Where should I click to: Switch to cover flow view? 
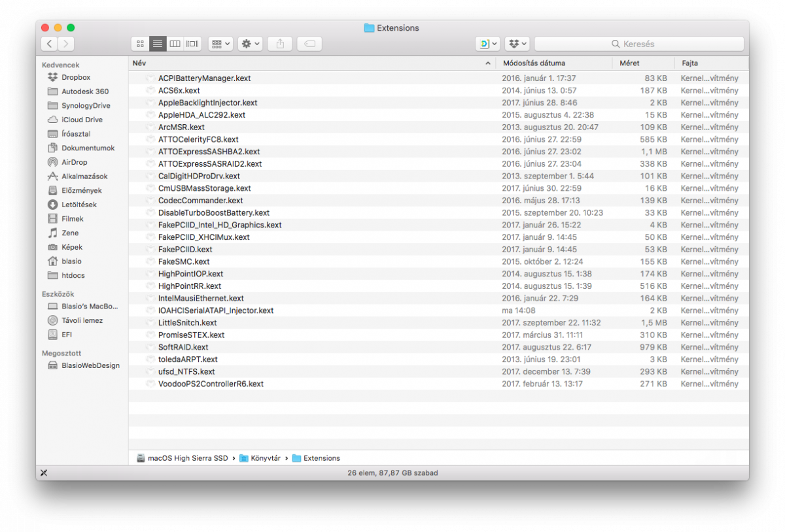192,44
